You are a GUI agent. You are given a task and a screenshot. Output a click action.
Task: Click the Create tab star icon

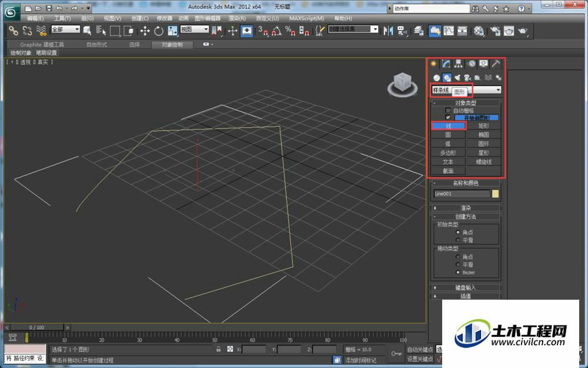[434, 64]
